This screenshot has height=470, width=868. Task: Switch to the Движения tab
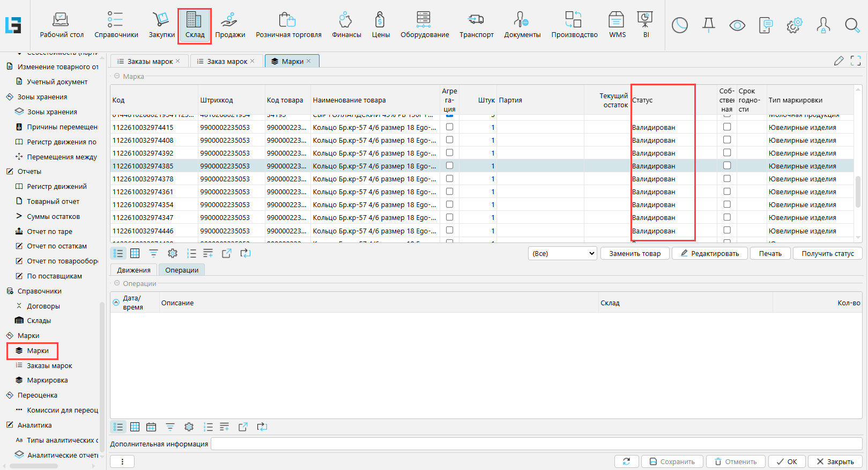tap(133, 270)
